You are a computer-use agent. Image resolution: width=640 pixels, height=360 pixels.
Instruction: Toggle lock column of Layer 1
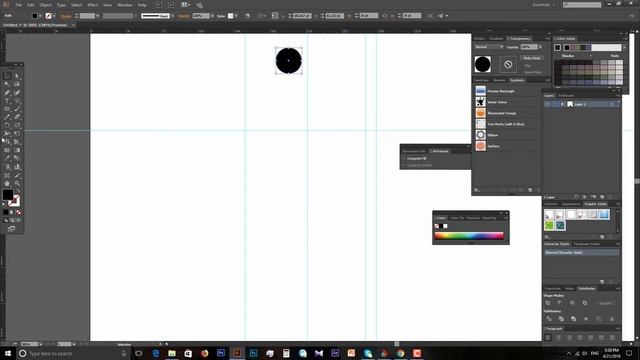click(x=554, y=104)
